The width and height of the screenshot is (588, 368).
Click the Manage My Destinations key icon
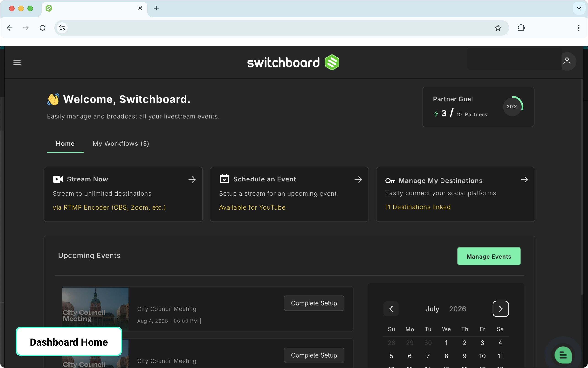coord(390,181)
